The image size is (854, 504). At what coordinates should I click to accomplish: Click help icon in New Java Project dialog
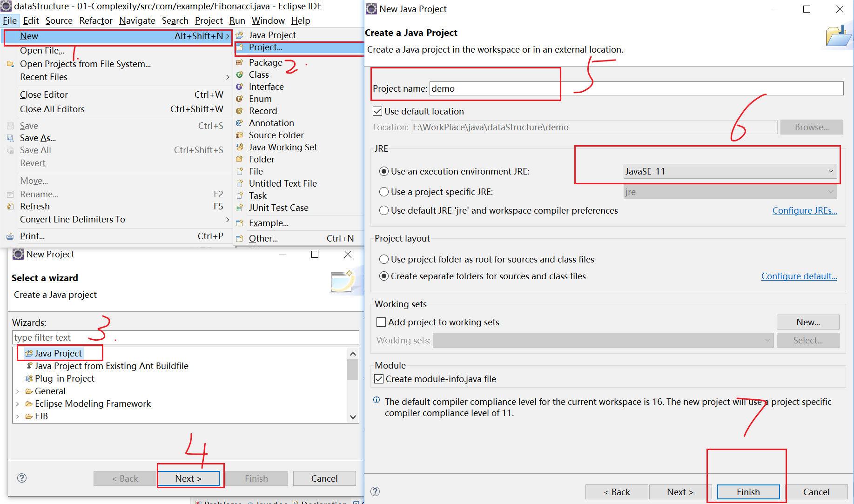coord(375,491)
